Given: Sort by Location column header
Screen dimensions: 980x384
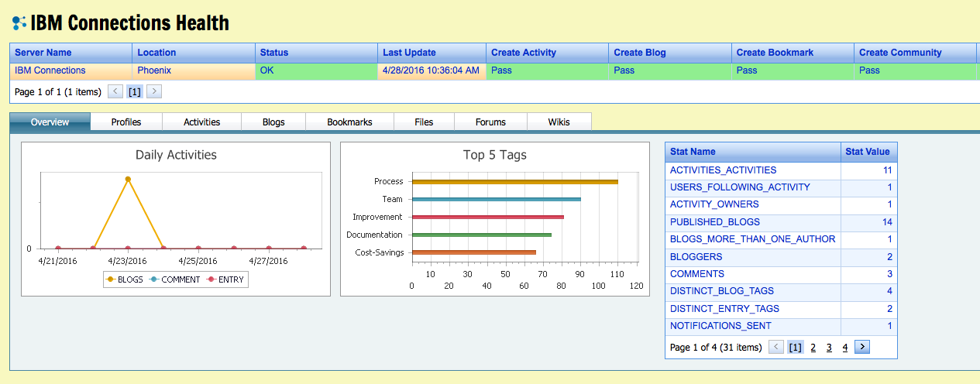Looking at the screenshot, I should [194, 53].
